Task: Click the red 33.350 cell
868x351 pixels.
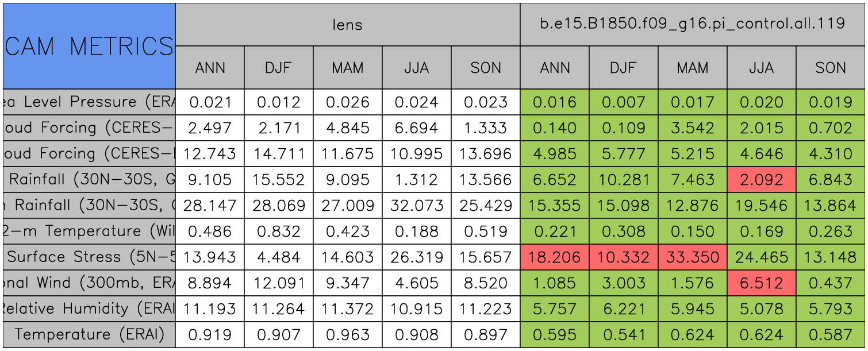Action: tap(692, 257)
